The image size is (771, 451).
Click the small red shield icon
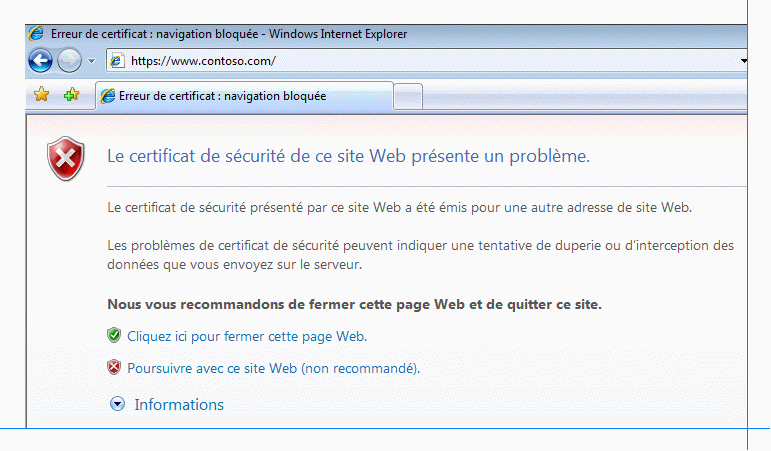[x=114, y=368]
